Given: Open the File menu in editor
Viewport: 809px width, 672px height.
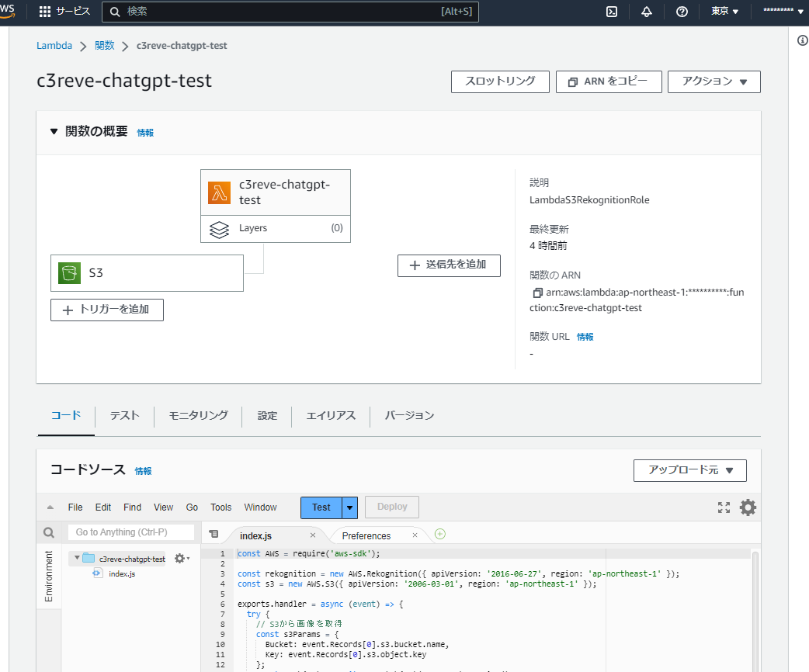Looking at the screenshot, I should (x=75, y=507).
